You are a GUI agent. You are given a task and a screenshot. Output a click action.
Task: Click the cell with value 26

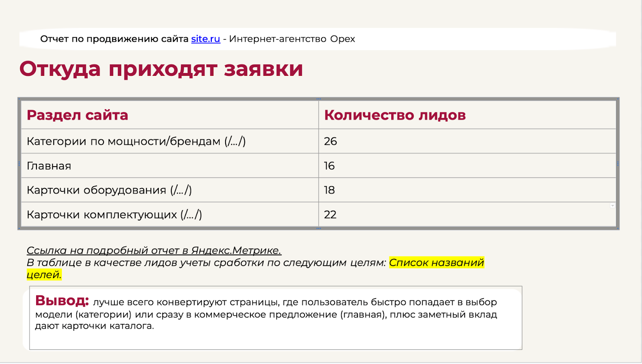pyautogui.click(x=331, y=141)
